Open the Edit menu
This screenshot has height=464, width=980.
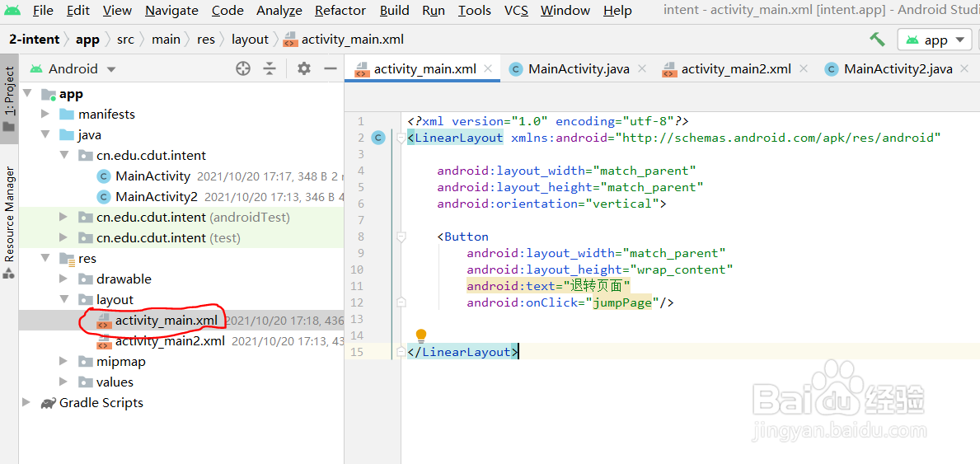point(78,11)
